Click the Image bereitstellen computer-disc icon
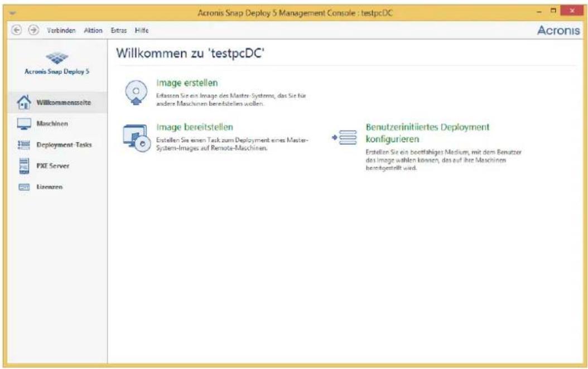588x369 pixels. coord(137,138)
